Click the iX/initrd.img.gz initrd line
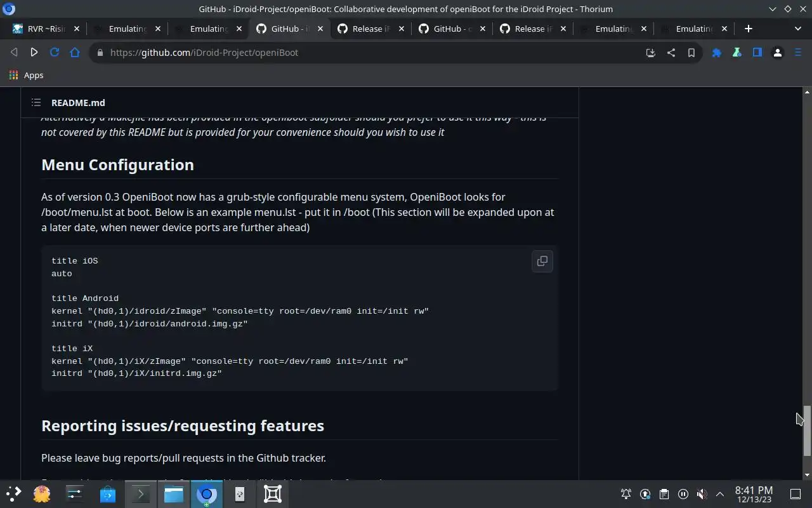The height and width of the screenshot is (508, 812). pyautogui.click(x=136, y=373)
